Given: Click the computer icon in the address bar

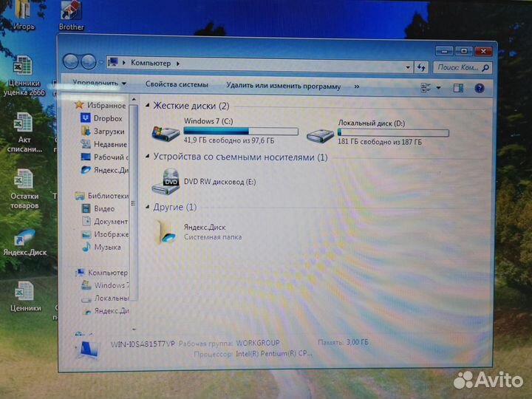Looking at the screenshot, I should (113, 62).
